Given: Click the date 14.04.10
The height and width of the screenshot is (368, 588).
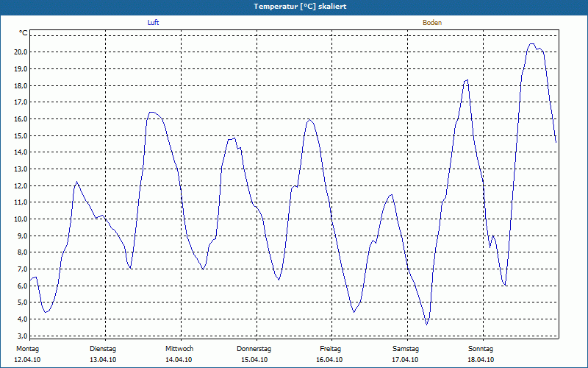Looking at the screenshot, I should click(x=179, y=360).
